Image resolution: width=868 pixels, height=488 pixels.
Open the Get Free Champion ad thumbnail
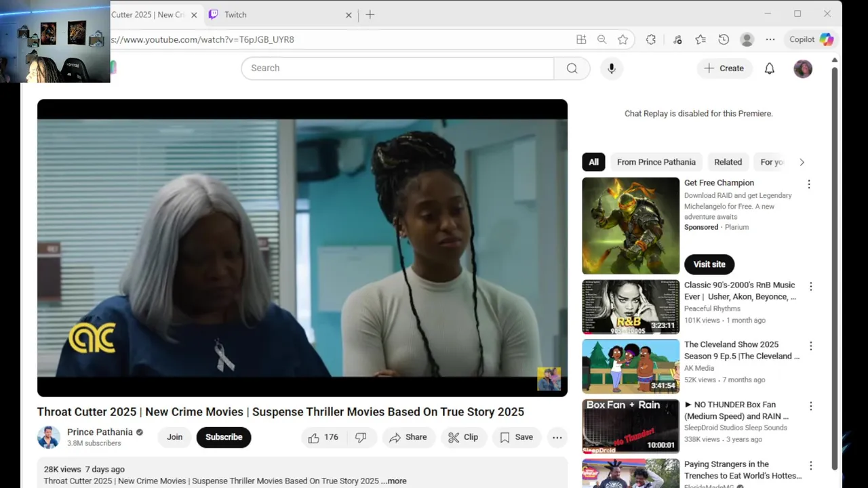[x=631, y=226]
